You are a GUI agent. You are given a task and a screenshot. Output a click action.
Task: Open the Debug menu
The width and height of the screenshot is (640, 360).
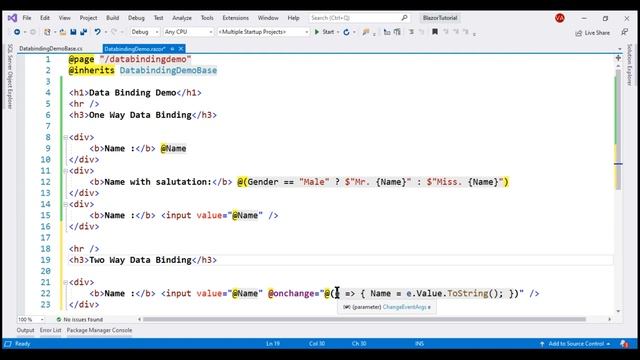pyautogui.click(x=136, y=18)
